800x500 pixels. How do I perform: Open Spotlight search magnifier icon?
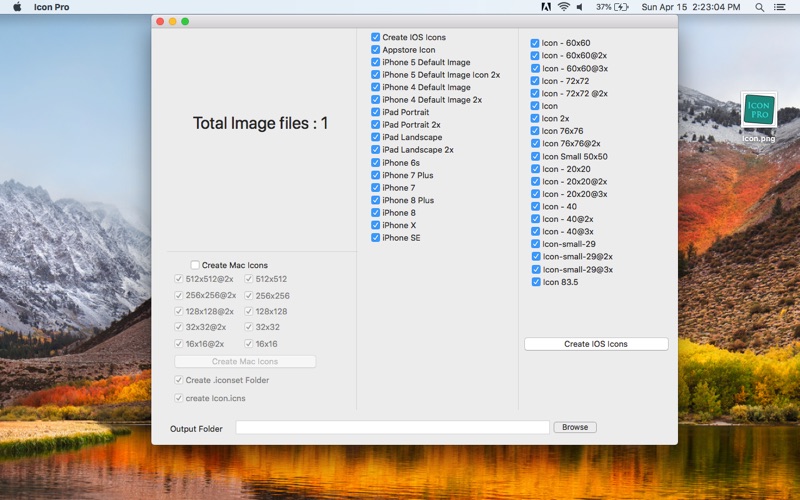point(759,7)
